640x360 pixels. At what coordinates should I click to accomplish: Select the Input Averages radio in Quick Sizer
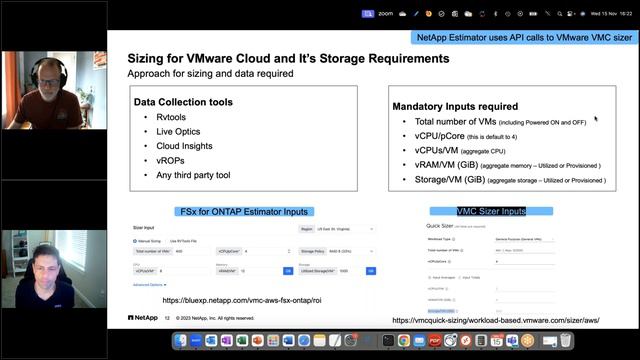coord(429,278)
